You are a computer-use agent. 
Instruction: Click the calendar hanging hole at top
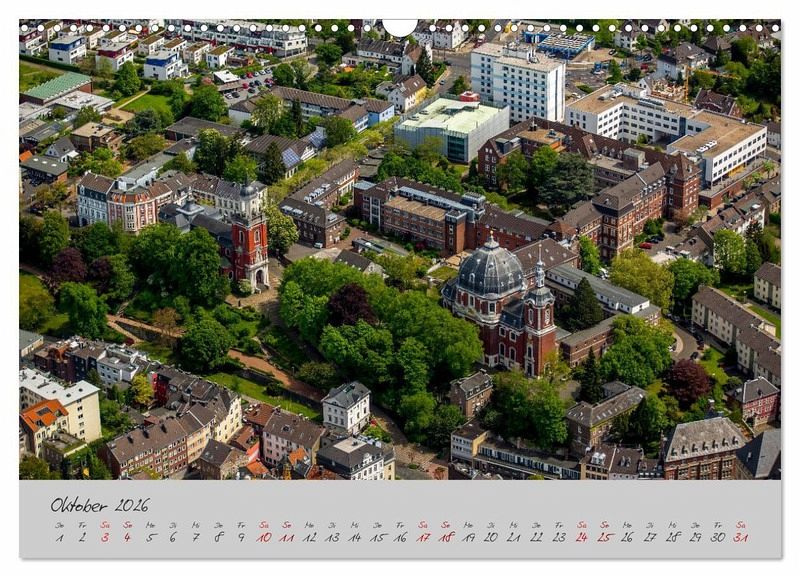pos(400,26)
